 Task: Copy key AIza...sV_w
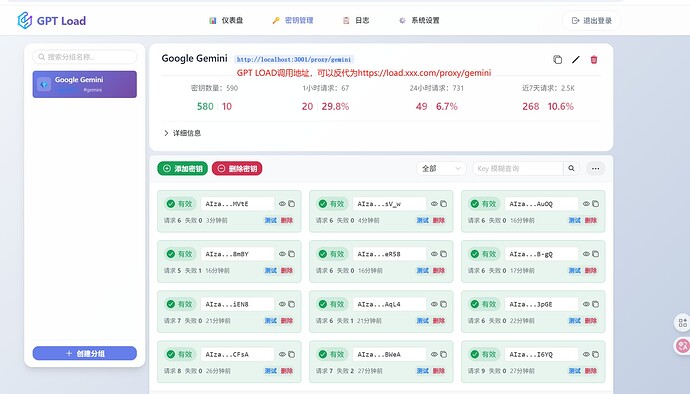pos(444,204)
